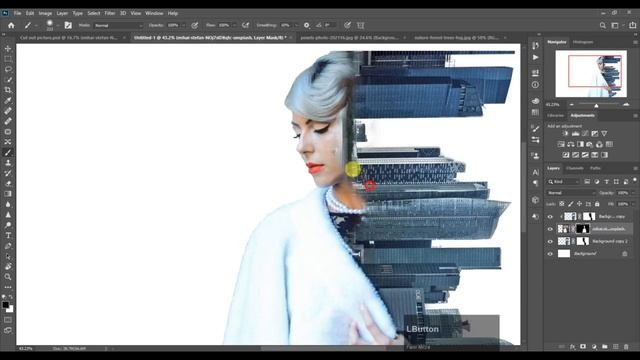
Task: Select the Lasso tool
Action: pyautogui.click(x=8, y=69)
